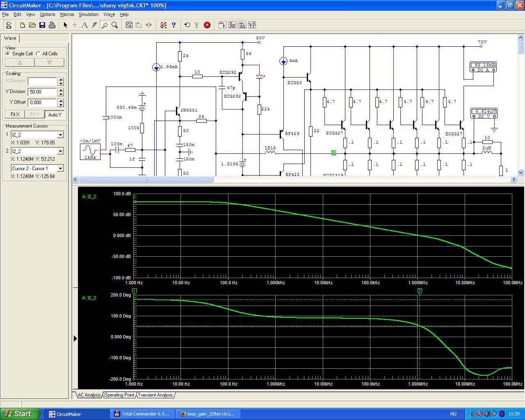The width and height of the screenshot is (525, 420).
Task: Click the Y Division input field
Action: (x=42, y=92)
